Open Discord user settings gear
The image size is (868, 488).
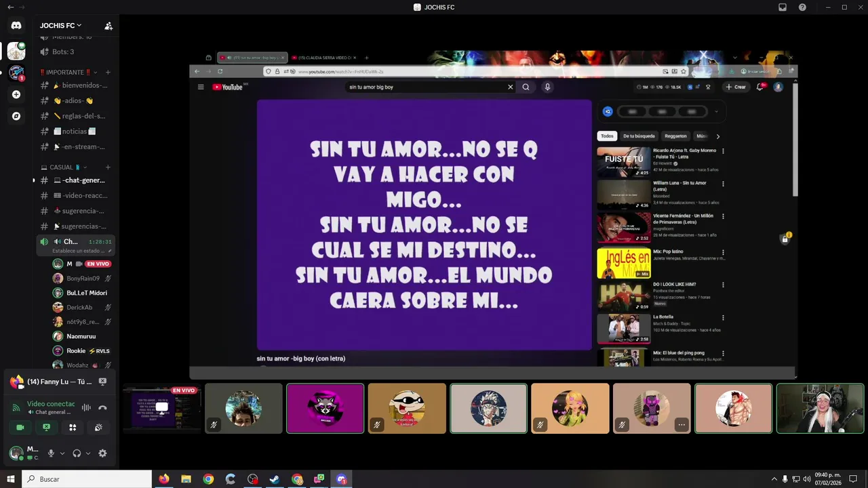pyautogui.click(x=102, y=453)
